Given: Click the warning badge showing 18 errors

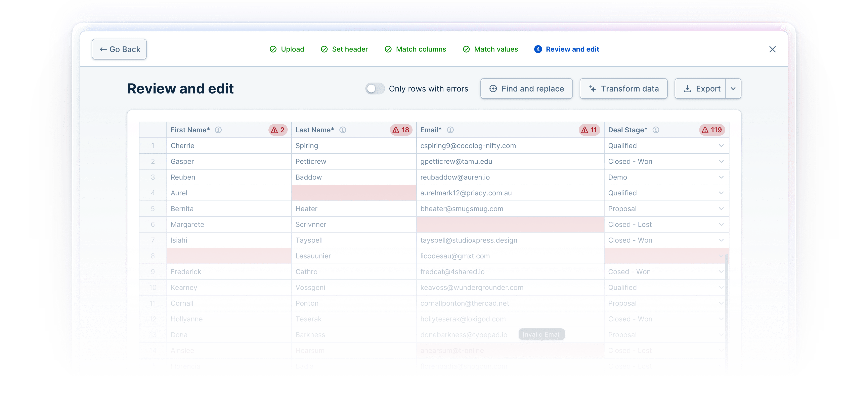Looking at the screenshot, I should [x=401, y=130].
